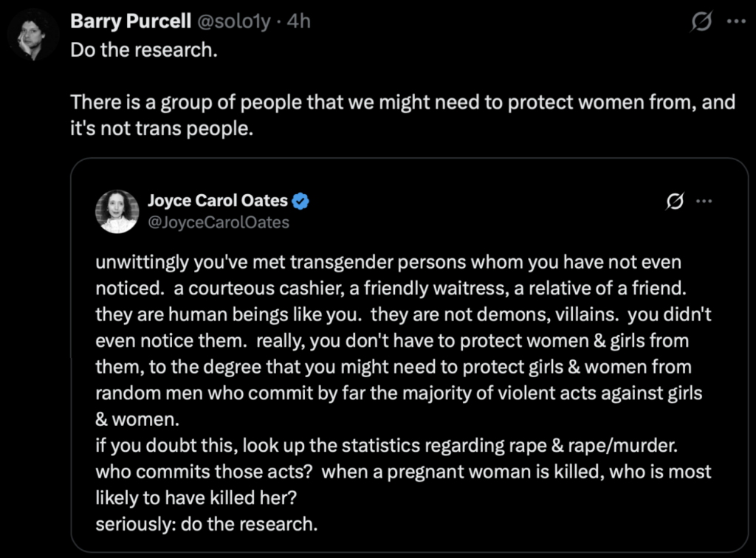Click the text 'Do the research.'
This screenshot has height=558, width=756.
pos(144,49)
